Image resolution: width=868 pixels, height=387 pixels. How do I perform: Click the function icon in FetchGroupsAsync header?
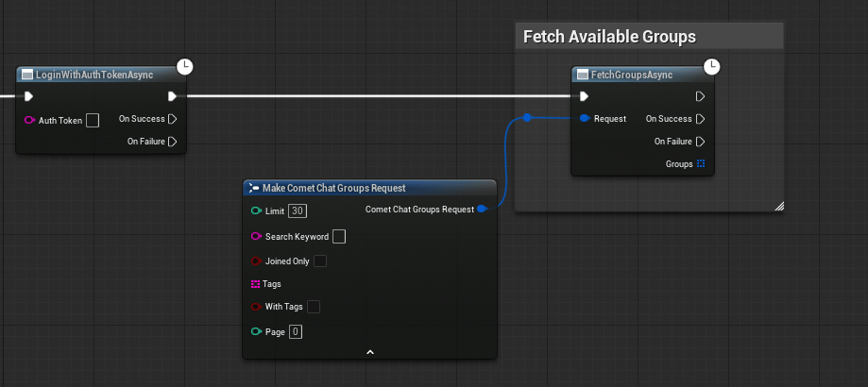[x=583, y=75]
